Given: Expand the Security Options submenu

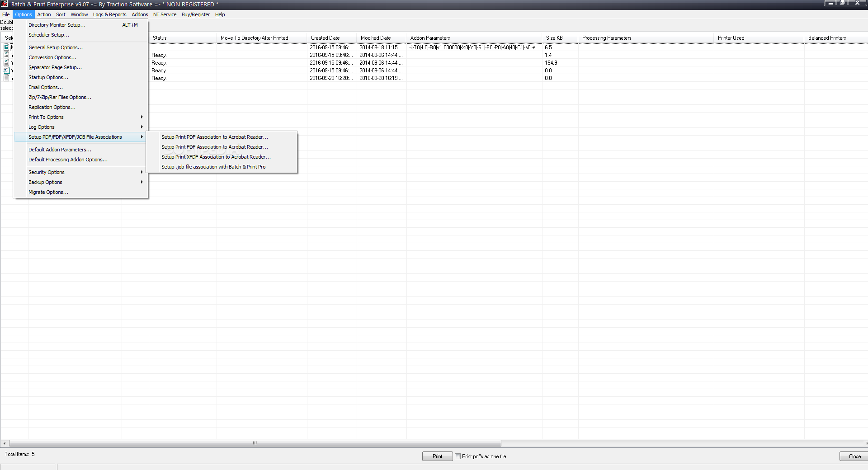Looking at the screenshot, I should click(x=80, y=172).
